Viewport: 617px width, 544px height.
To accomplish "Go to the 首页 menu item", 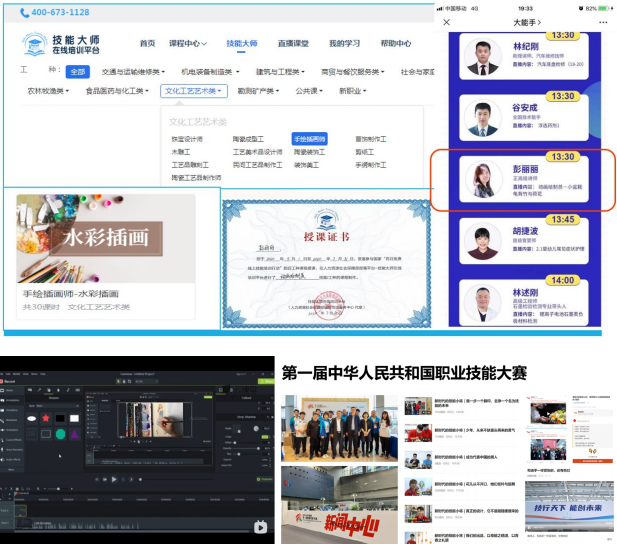I will [147, 44].
